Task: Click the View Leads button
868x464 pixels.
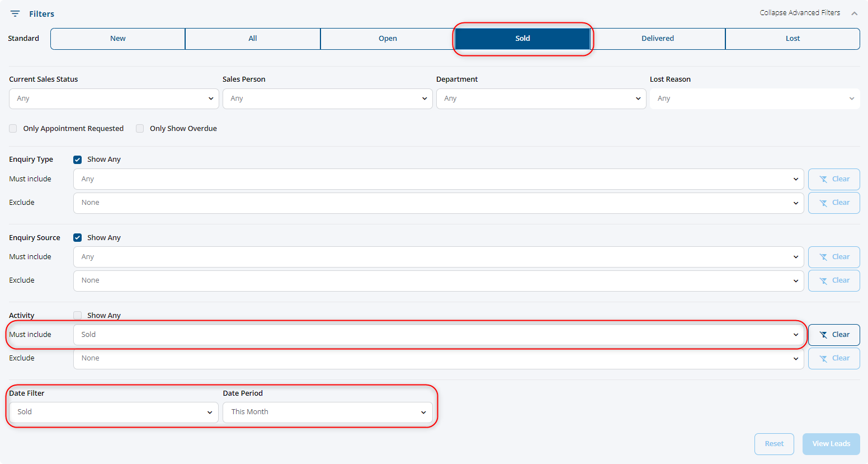Action: (831, 444)
